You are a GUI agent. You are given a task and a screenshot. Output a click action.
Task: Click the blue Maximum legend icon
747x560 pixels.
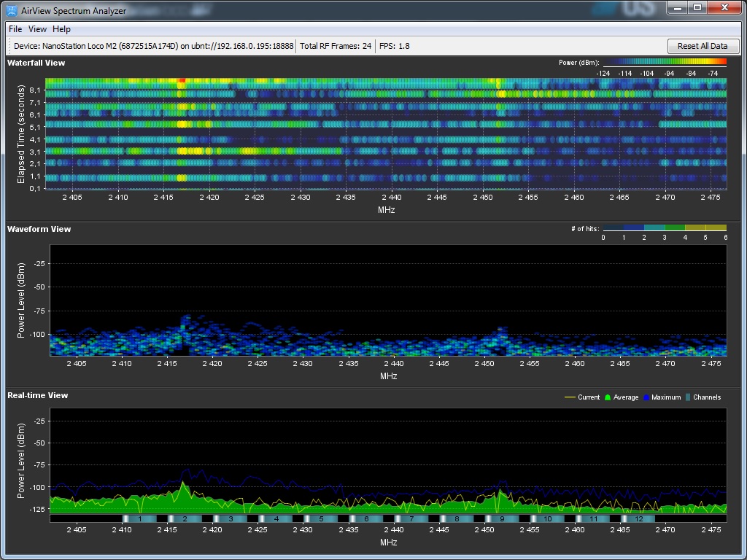[646, 397]
